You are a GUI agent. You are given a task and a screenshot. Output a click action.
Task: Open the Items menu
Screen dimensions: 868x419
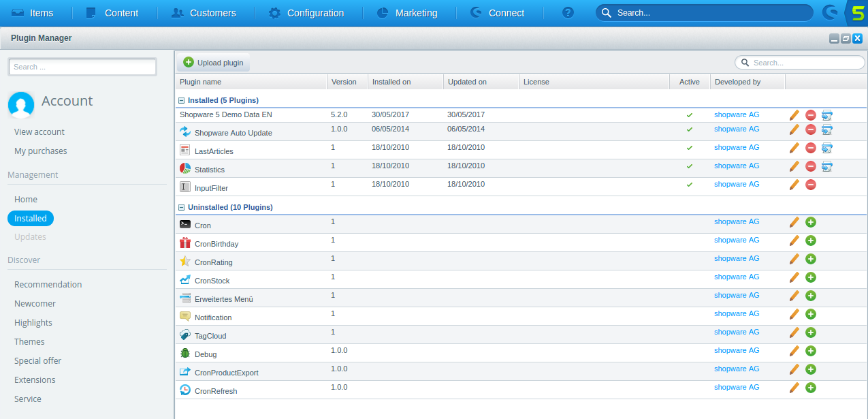33,13
